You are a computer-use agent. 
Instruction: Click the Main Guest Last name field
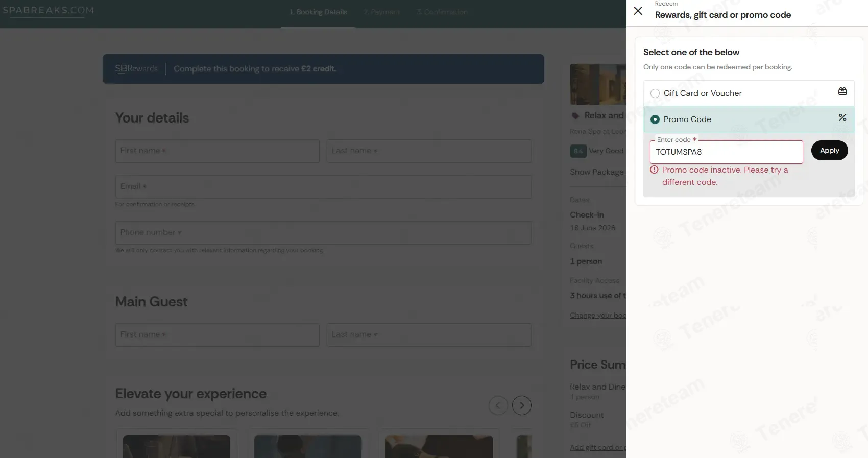point(429,335)
